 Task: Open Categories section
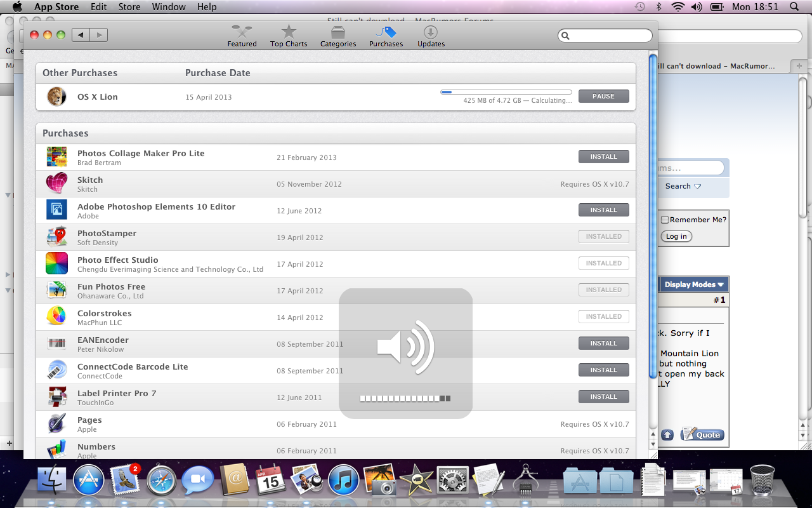coord(338,36)
